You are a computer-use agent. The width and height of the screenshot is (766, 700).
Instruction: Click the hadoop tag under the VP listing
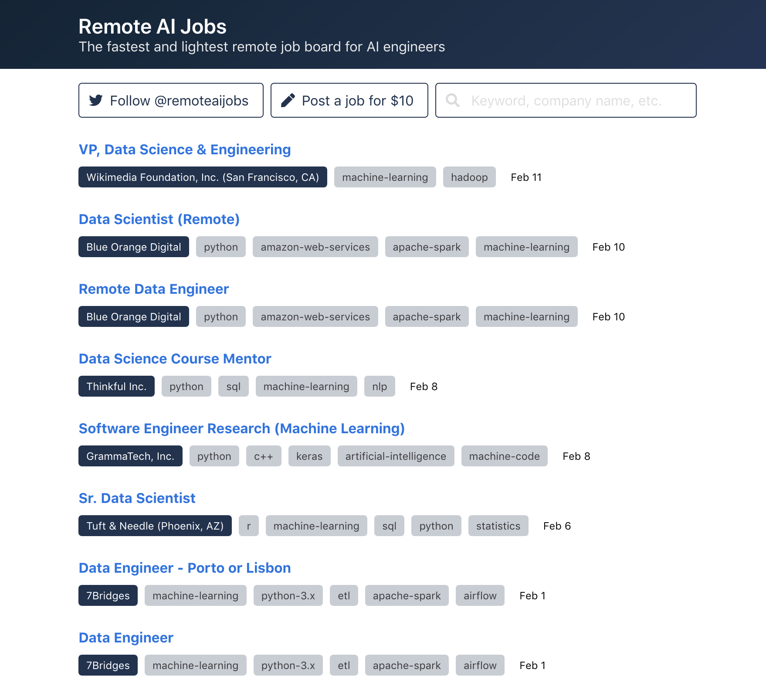pyautogui.click(x=469, y=177)
